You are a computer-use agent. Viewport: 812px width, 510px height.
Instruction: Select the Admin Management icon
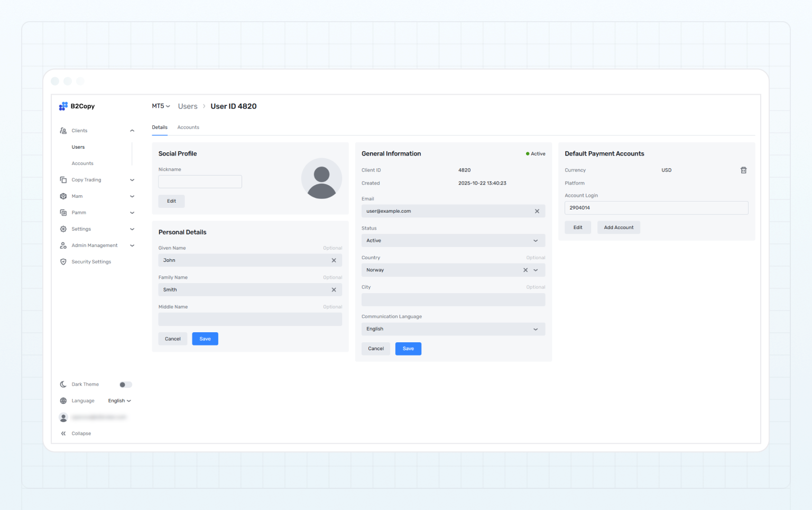(x=63, y=245)
